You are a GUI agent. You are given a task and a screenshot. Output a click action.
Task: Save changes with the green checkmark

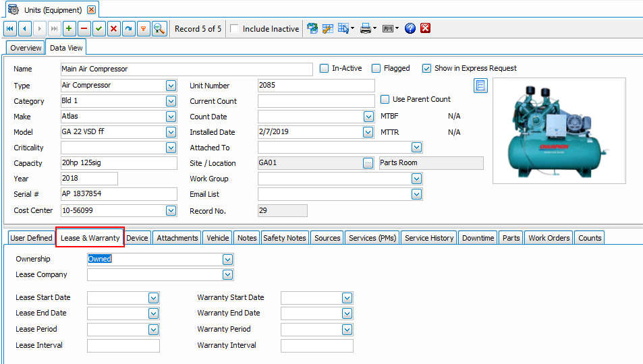pyautogui.click(x=99, y=29)
